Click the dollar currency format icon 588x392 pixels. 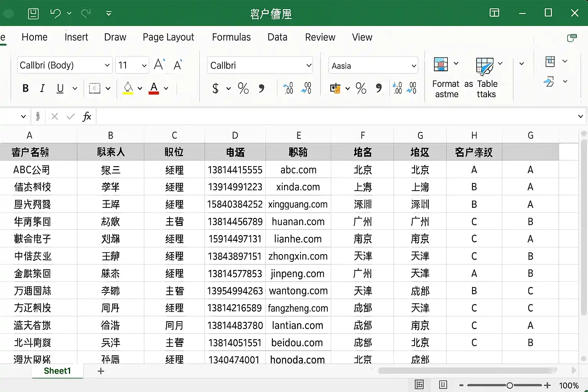coord(216,88)
